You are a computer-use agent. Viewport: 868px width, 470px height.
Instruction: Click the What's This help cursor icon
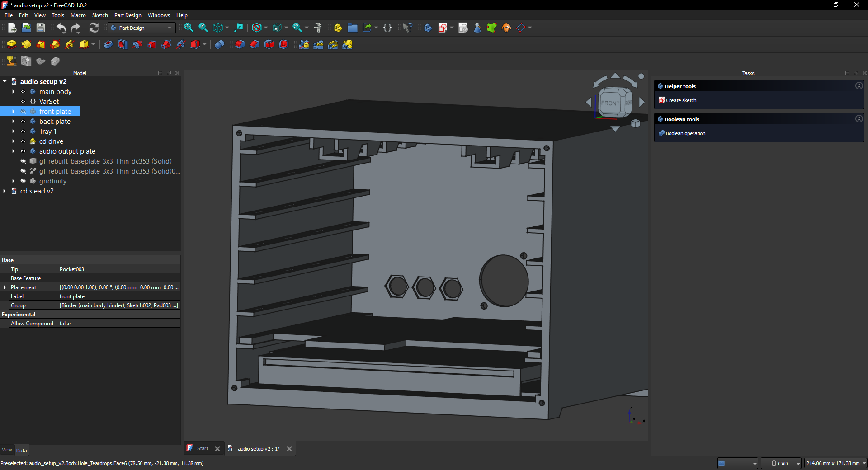(x=407, y=28)
